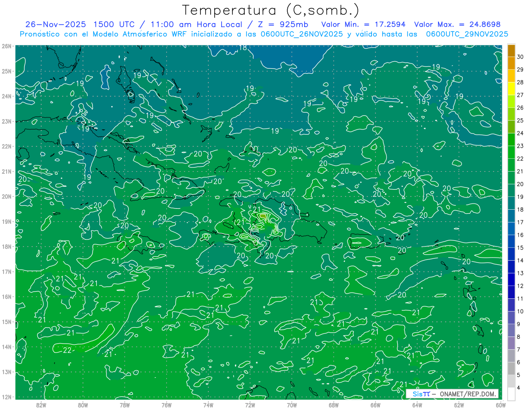Click the 22 contour label near 14N

pyautogui.click(x=67, y=350)
